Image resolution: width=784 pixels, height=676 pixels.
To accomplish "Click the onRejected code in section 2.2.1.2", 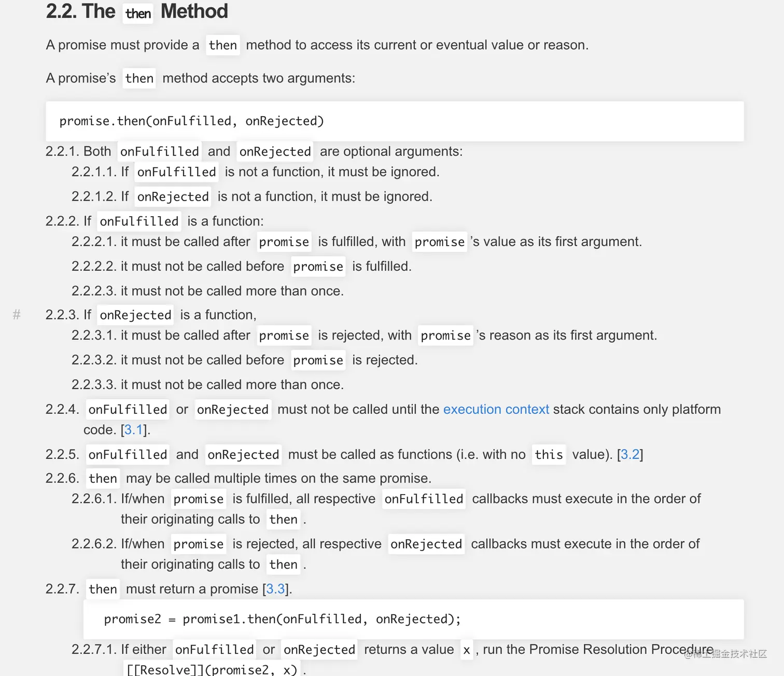I will point(173,197).
